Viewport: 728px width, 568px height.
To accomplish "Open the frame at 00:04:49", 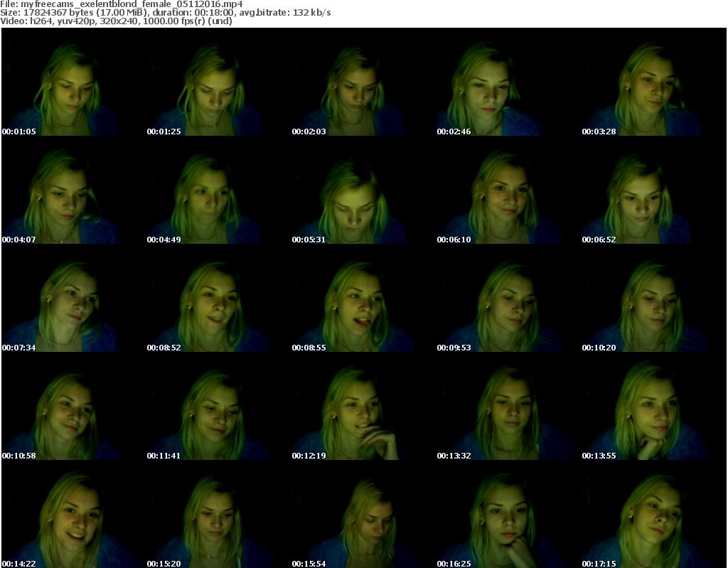I will click(219, 191).
